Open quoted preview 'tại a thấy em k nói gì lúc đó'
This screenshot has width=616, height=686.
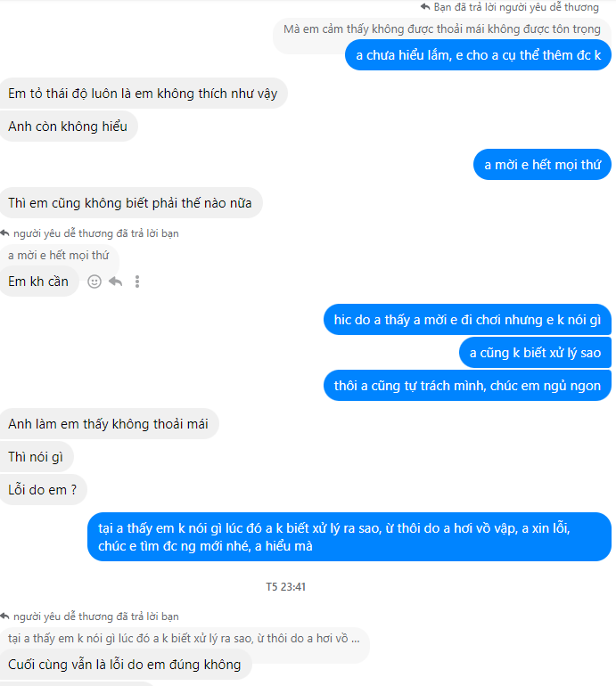coord(184,638)
